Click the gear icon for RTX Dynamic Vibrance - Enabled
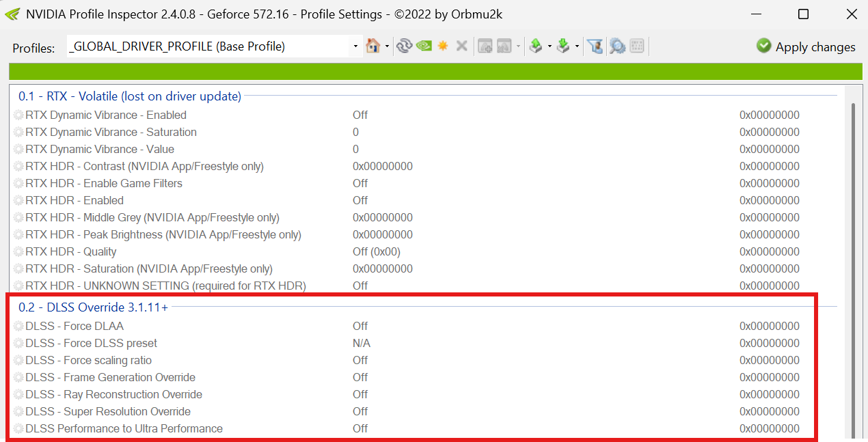 pos(18,115)
